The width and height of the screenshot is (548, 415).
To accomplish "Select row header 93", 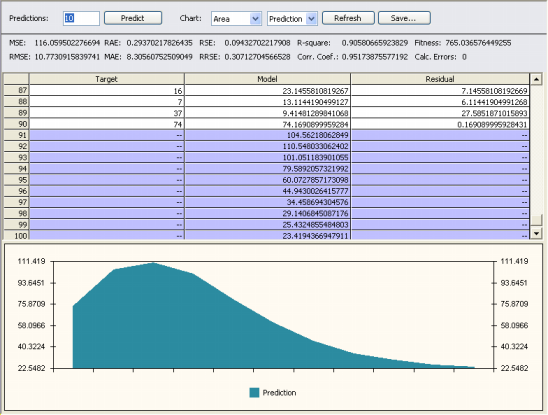I will pyautogui.click(x=16, y=158).
